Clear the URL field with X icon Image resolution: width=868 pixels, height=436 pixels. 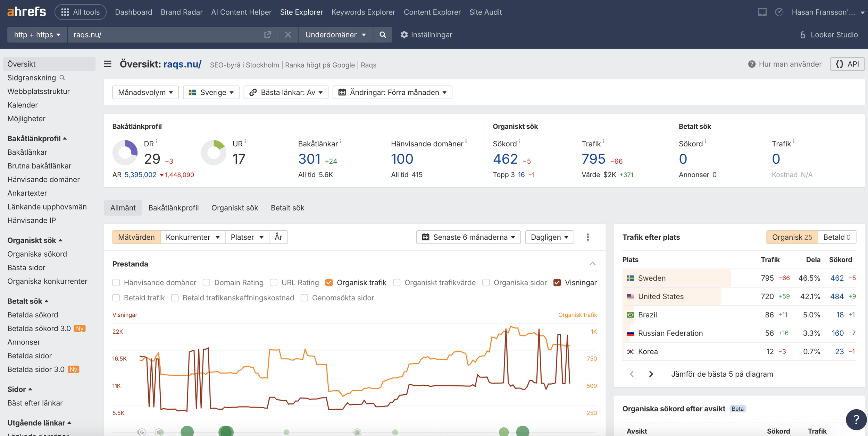(x=288, y=35)
